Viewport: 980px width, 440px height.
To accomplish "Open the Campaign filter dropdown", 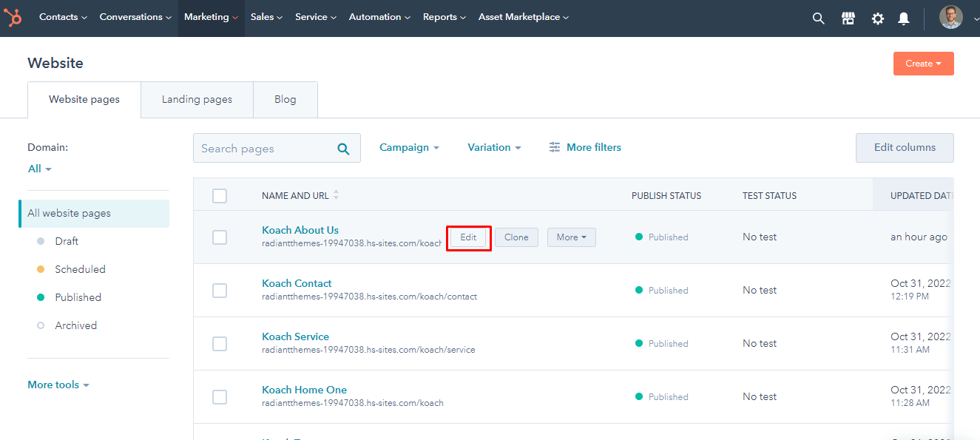I will coord(409,148).
